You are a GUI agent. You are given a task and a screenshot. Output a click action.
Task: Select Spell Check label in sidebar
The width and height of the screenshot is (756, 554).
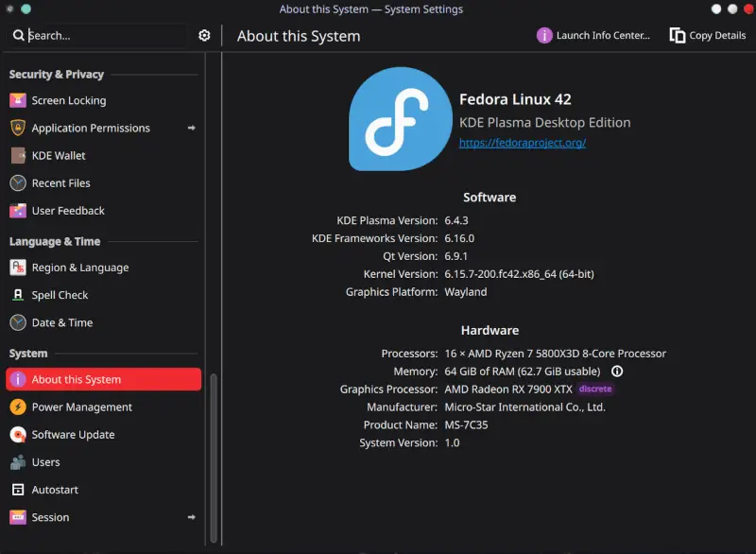point(60,295)
